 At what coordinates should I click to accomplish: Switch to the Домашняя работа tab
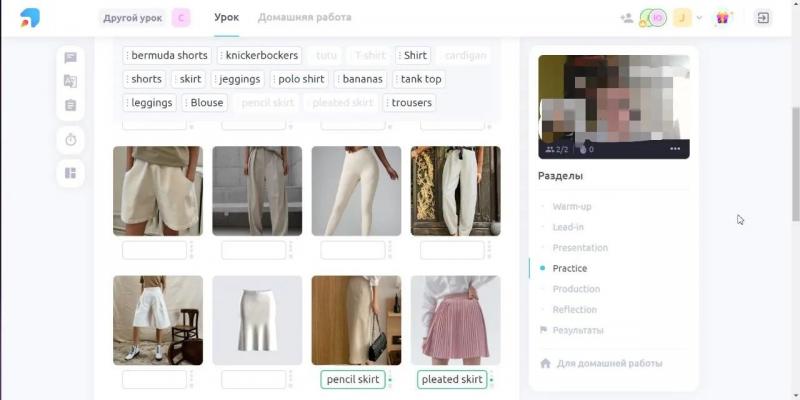304,17
